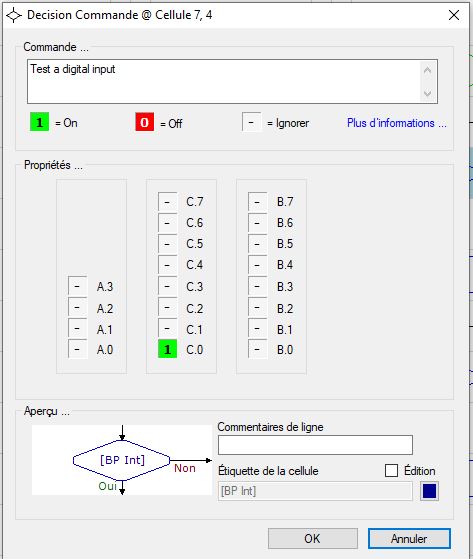Toggle the B.7 input state box

tap(257, 202)
